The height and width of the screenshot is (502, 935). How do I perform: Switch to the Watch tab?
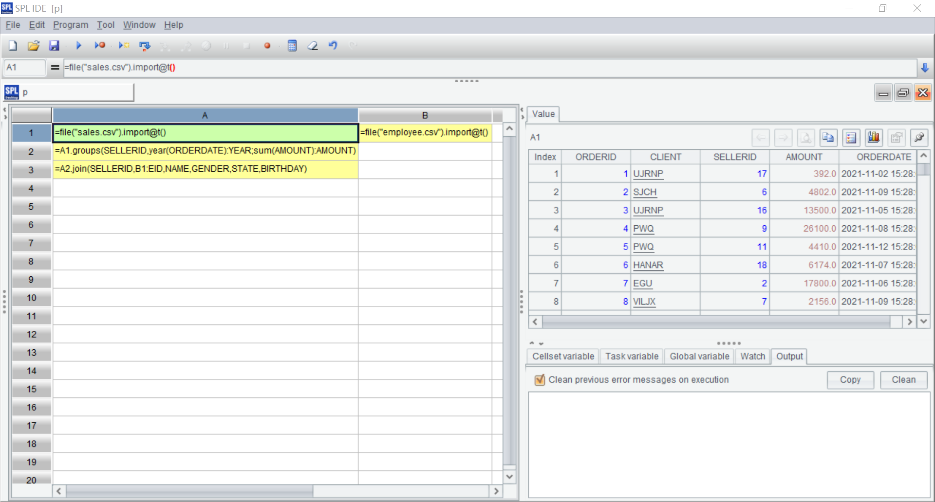point(752,356)
